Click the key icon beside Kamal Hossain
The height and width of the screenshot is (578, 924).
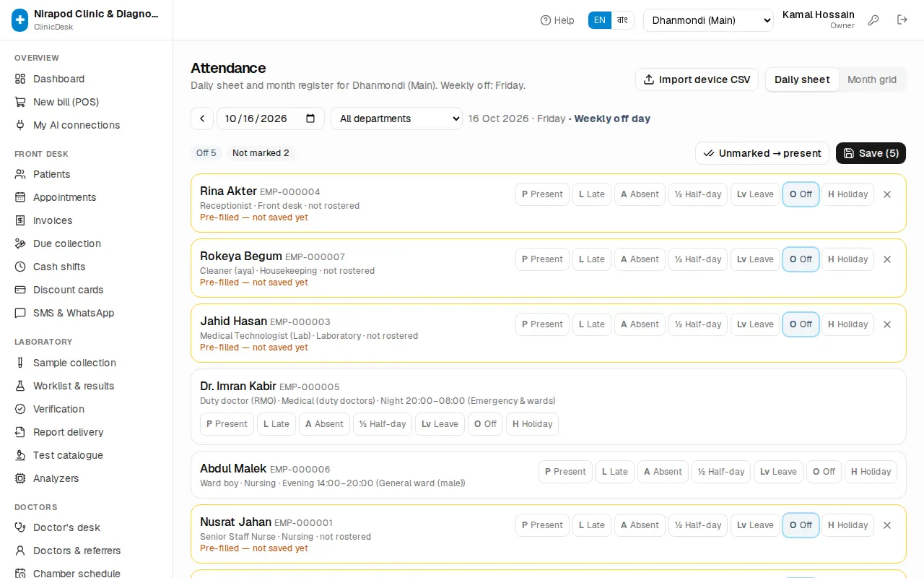873,20
